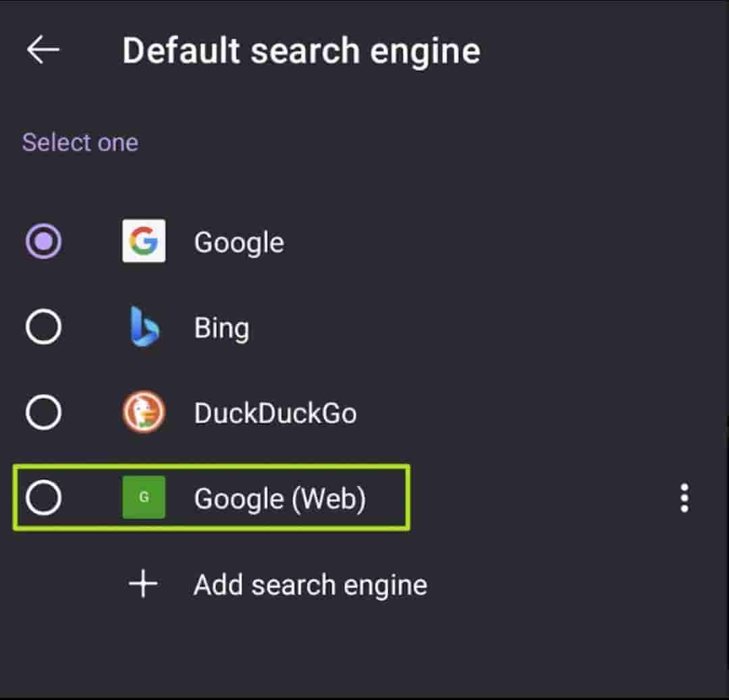This screenshot has height=700, width=729.
Task: Click the green Google (Web) icon
Action: (144, 497)
